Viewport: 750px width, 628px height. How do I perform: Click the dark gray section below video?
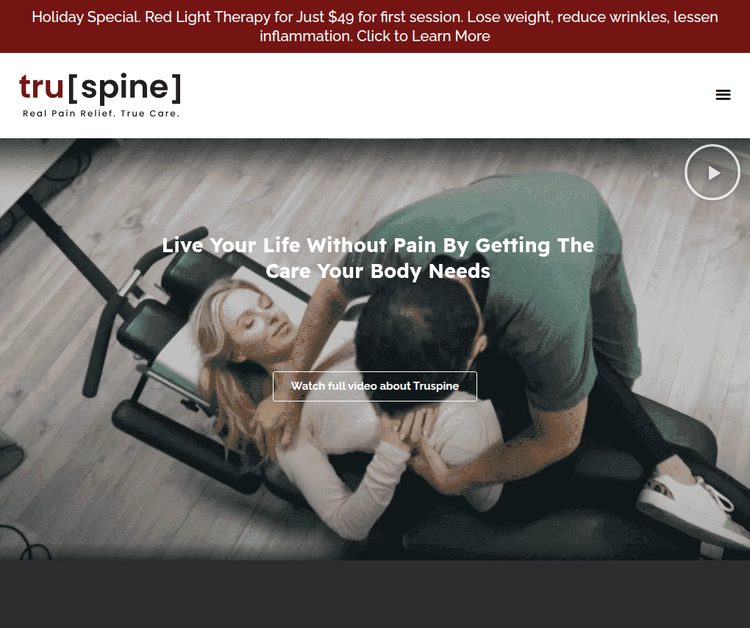coord(375,594)
